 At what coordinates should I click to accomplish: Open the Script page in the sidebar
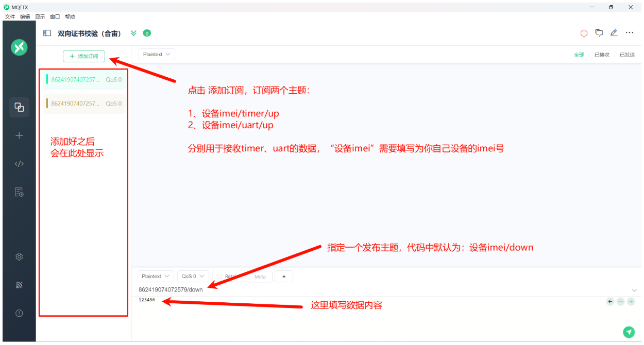click(19, 164)
